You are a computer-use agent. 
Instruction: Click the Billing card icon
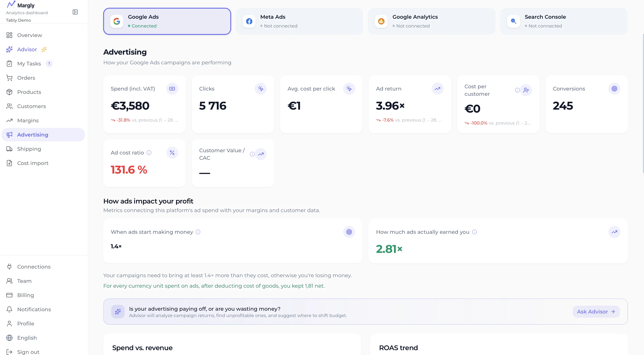(x=9, y=295)
